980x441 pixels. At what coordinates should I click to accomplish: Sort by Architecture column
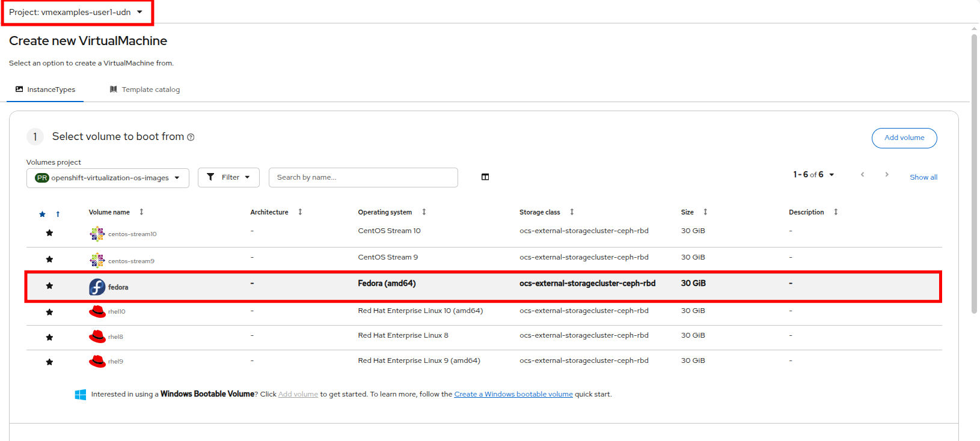300,212
